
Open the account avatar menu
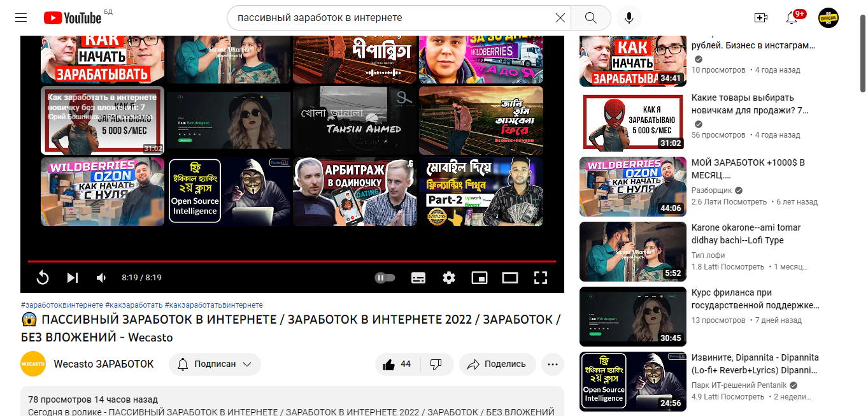pos(829,18)
